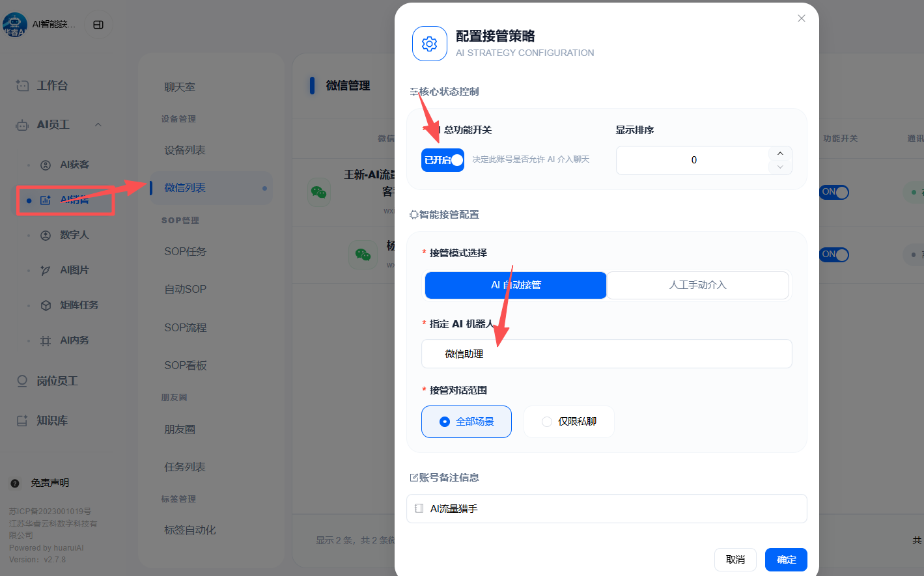Image resolution: width=924 pixels, height=576 pixels.
Task: Open the 指定 AI 机器人 dropdown
Action: 606,353
